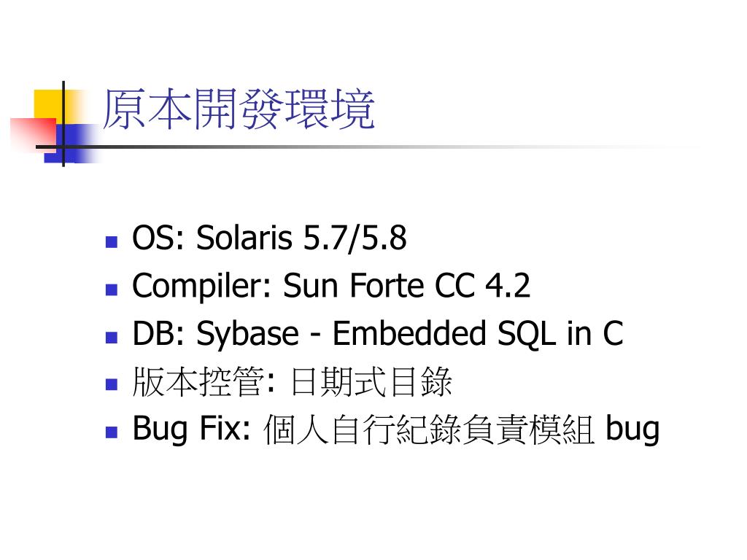Screen dimensions: 747x560
Task: Click the 版本控管: 日期式目錄 line
Action: tap(292, 382)
